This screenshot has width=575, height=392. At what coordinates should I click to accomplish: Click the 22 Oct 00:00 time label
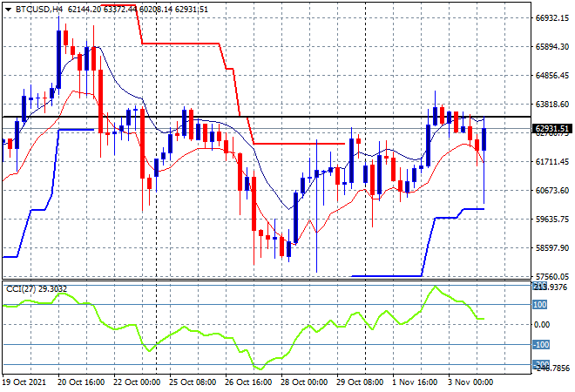coord(137,382)
